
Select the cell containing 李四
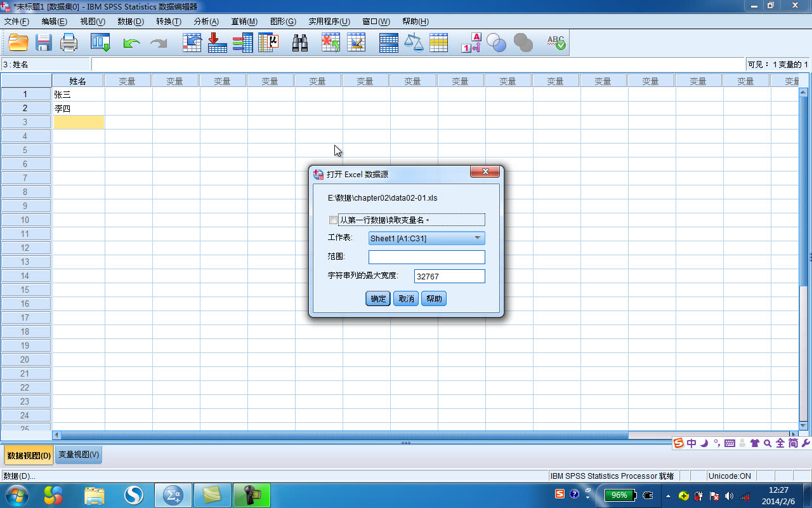click(x=79, y=108)
